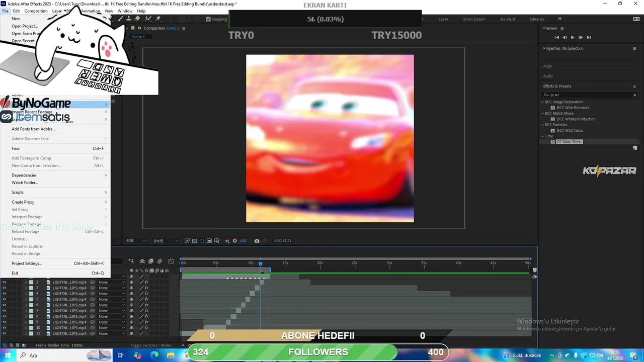644x362 pixels.
Task: Open the graph editor icon
Action: point(171,261)
